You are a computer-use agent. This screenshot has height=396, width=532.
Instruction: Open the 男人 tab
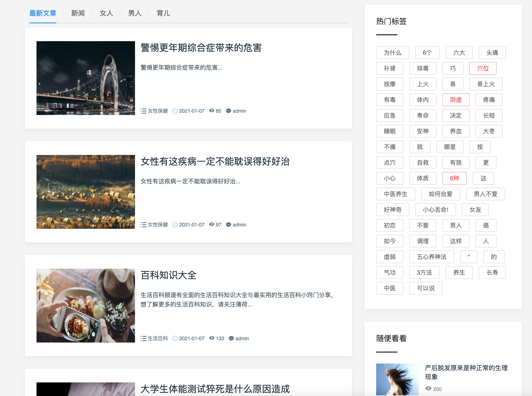coord(135,13)
